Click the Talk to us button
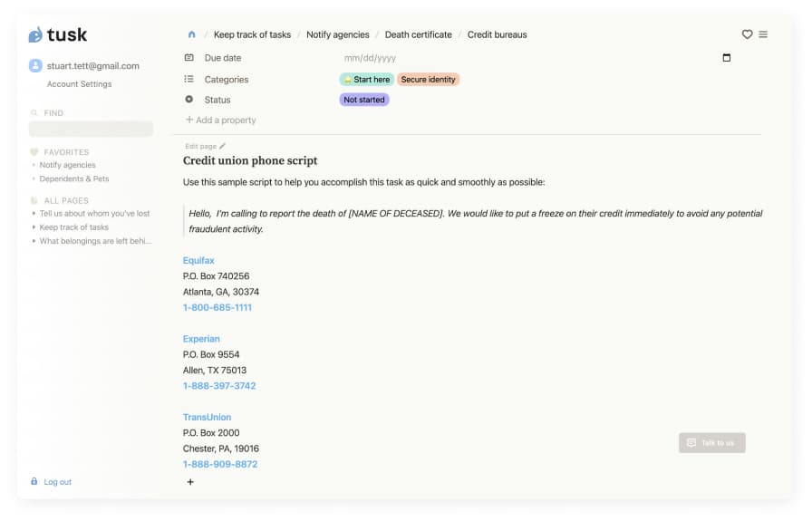This screenshot has width=812, height=521. (711, 443)
